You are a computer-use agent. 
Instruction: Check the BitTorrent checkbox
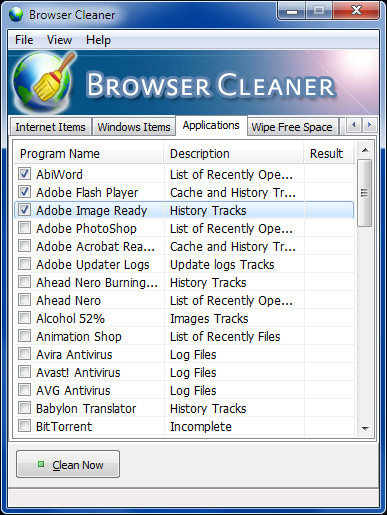click(x=24, y=426)
